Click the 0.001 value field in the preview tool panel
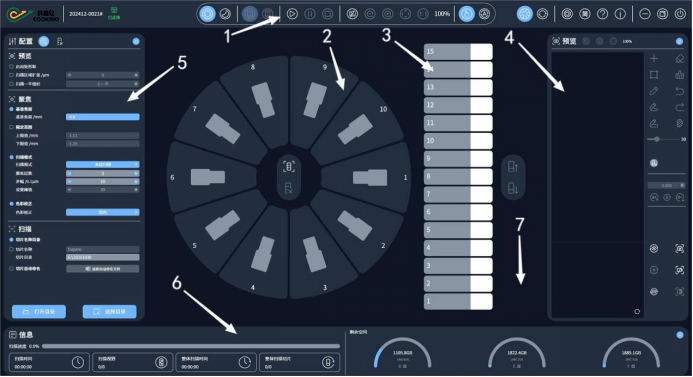The width and height of the screenshot is (693, 377). (x=666, y=185)
